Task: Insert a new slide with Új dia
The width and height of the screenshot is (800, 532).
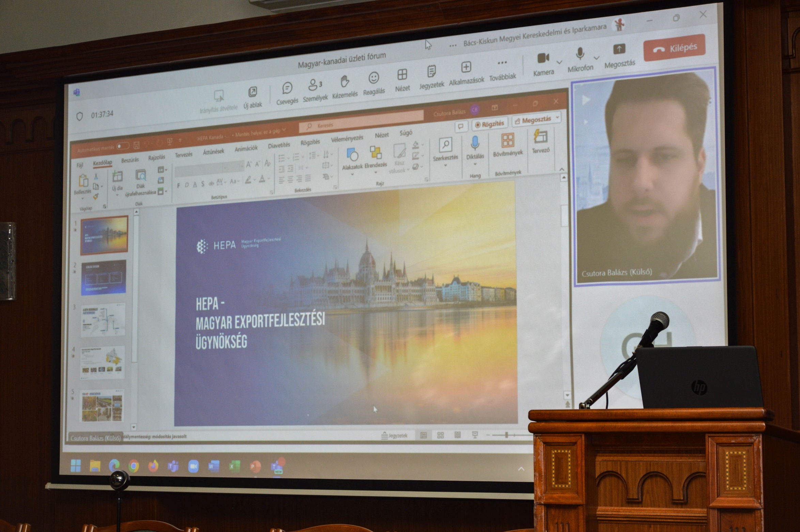Action: (x=117, y=180)
